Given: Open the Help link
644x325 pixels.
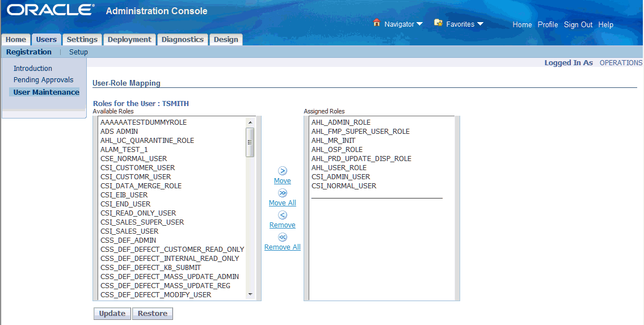Looking at the screenshot, I should coord(606,24).
